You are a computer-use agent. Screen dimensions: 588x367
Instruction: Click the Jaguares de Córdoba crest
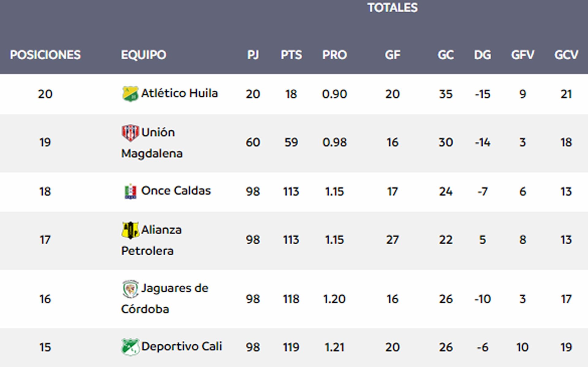[x=130, y=289]
